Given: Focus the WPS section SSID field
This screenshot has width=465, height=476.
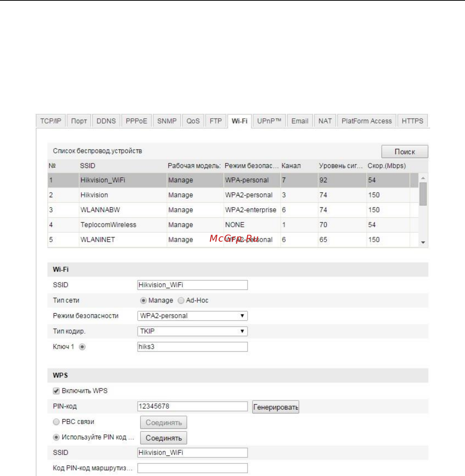Looking at the screenshot, I should 192,453.
